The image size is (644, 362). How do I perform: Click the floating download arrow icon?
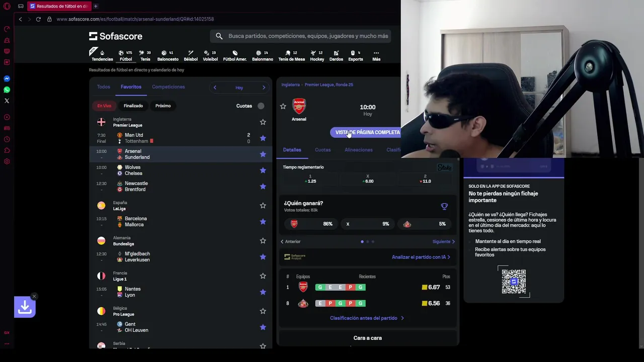pyautogui.click(x=25, y=307)
